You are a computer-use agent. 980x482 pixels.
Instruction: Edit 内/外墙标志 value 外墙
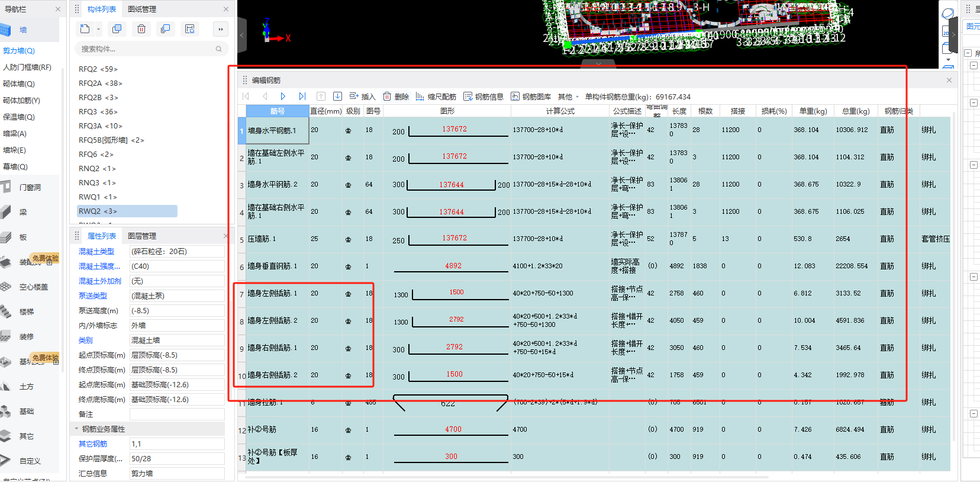[177, 326]
